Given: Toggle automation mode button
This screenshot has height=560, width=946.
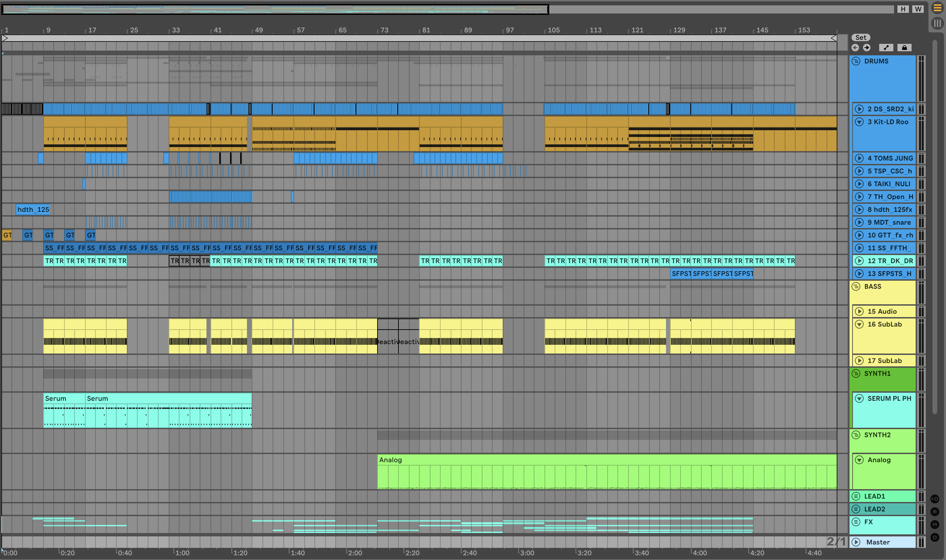Looking at the screenshot, I should pyautogui.click(x=886, y=48).
